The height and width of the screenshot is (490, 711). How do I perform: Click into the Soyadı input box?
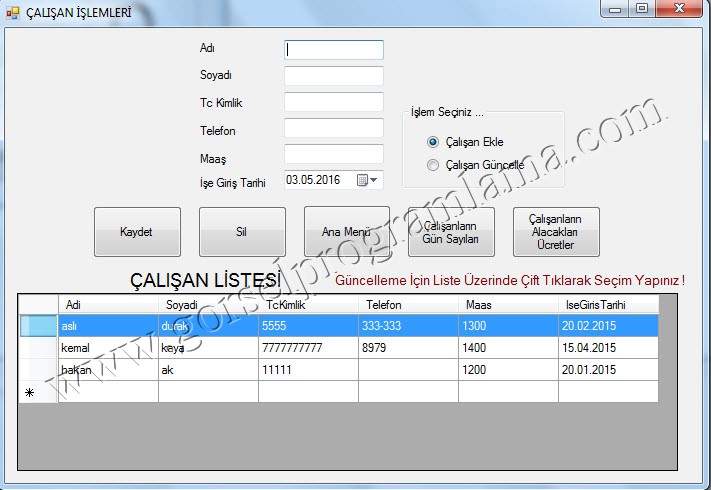(333, 76)
